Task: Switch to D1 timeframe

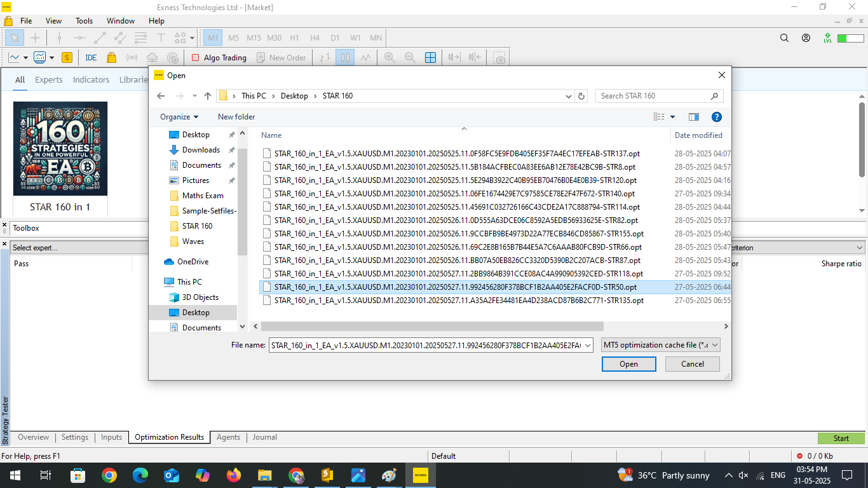Action: pyautogui.click(x=335, y=37)
